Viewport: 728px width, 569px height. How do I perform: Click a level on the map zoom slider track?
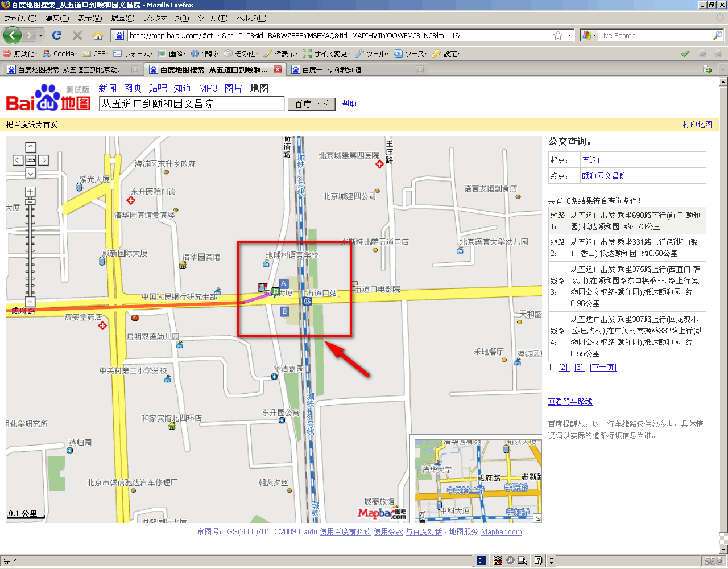point(30,250)
